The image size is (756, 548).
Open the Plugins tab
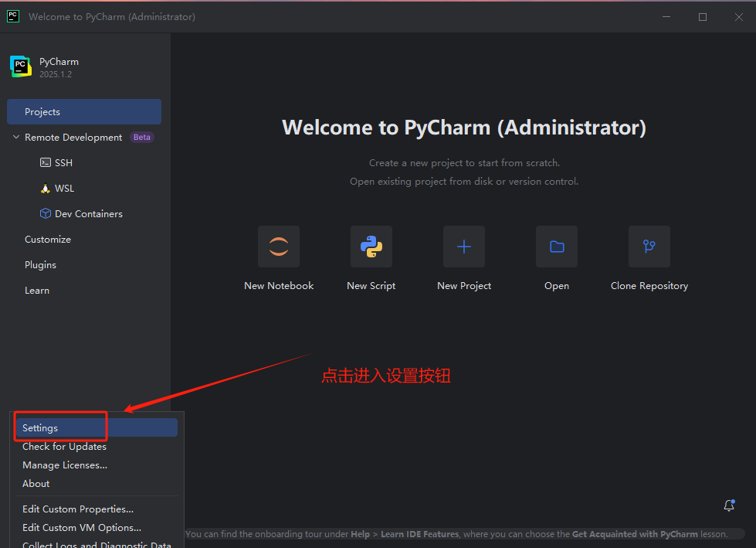[x=40, y=265]
